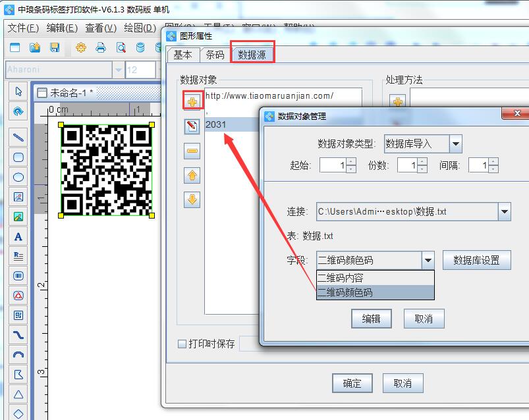This screenshot has width=529, height=420.
Task: Switch to the 基本 tab
Action: click(x=182, y=55)
